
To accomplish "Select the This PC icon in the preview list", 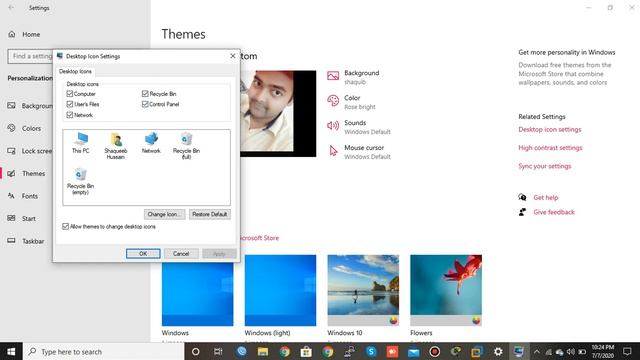I will coord(80,143).
